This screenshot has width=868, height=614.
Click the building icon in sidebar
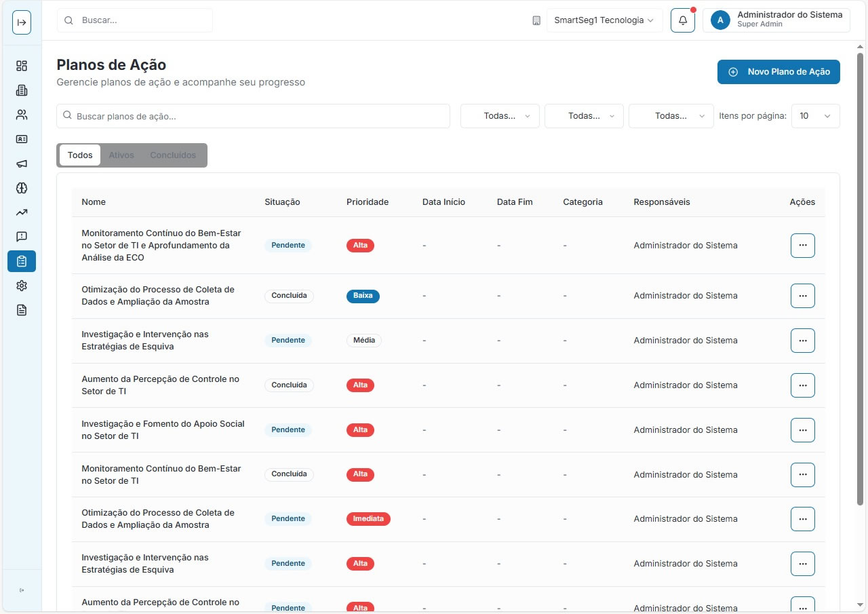point(22,90)
